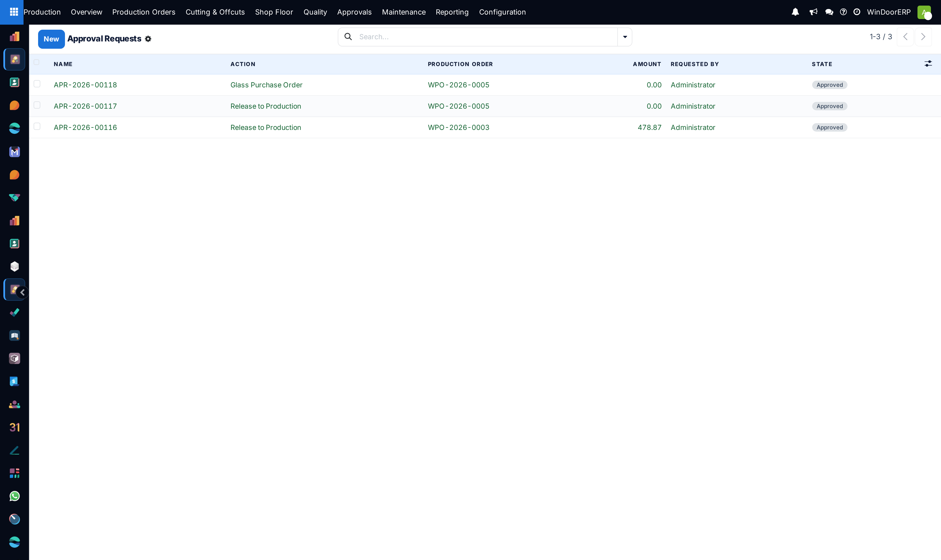Open the 31 calendar app in sidebar
Screen dimensions: 941x560
(14, 427)
